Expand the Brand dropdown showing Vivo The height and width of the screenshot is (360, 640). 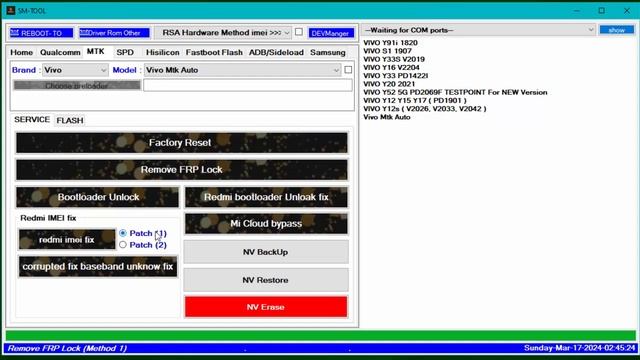point(76,70)
